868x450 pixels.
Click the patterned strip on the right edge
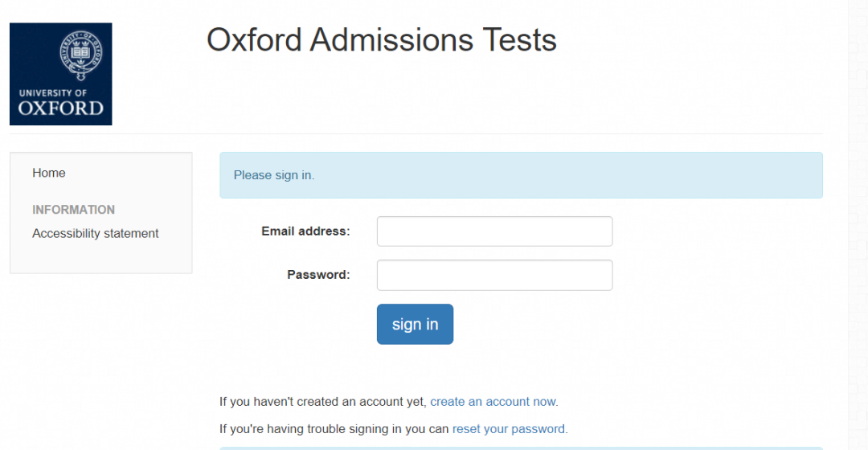[x=858, y=225]
